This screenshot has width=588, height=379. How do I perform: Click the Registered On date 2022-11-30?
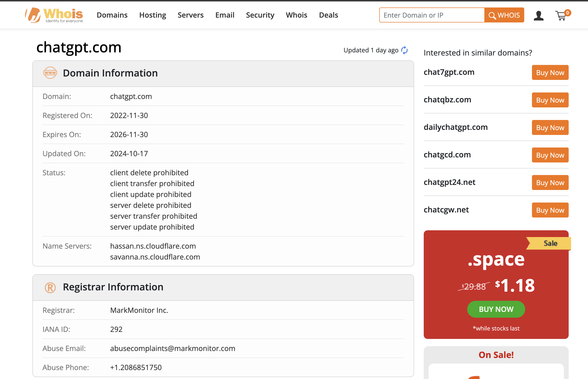[x=129, y=115]
